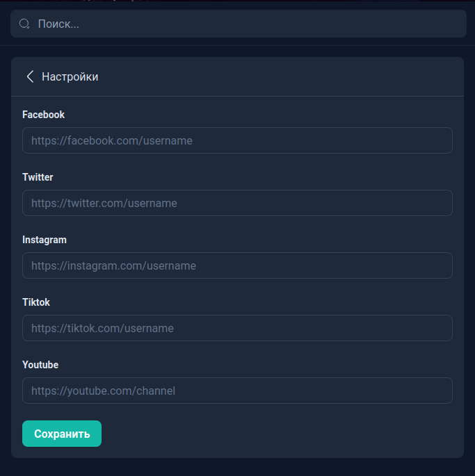
Task: Focus the Youtube channel URL input
Action: point(237,391)
